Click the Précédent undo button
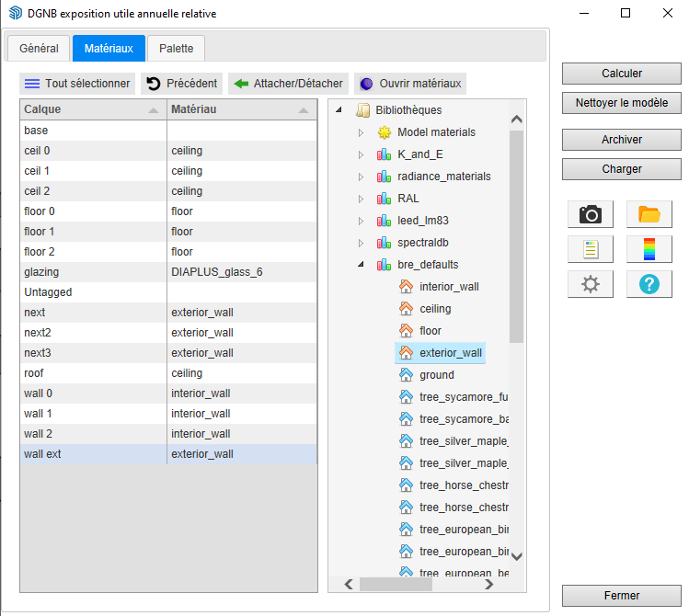This screenshot has width=689, height=616. (181, 84)
